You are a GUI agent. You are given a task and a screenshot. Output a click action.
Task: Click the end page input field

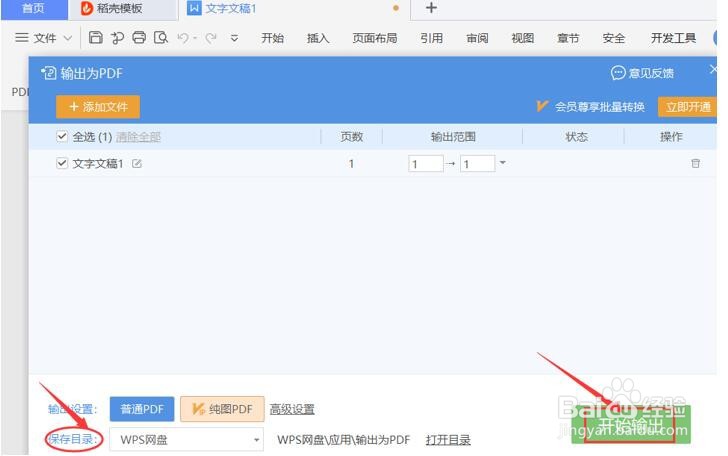pyautogui.click(x=477, y=164)
